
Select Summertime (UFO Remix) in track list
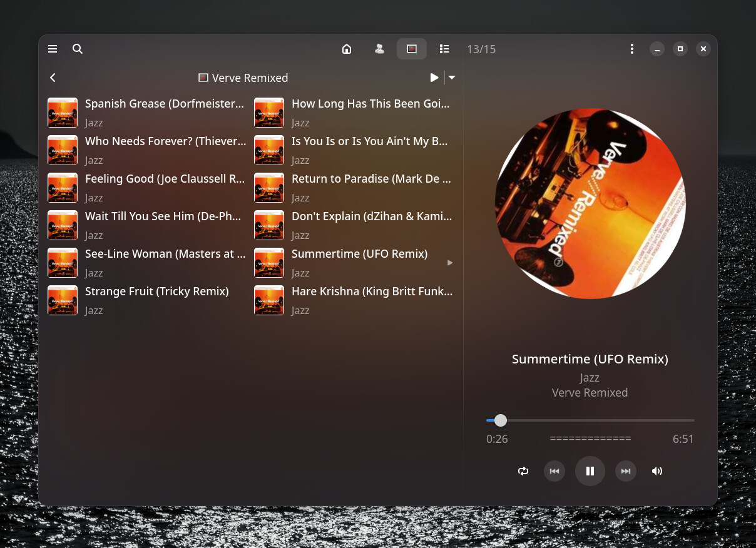coord(354,263)
